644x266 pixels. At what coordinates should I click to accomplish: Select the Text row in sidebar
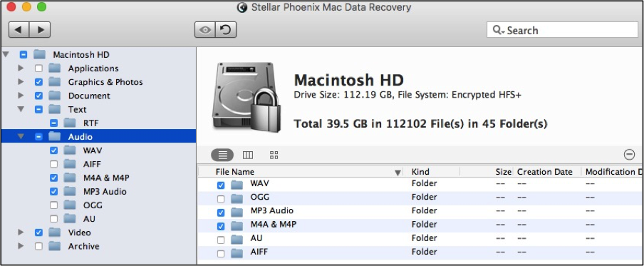[x=98, y=109]
